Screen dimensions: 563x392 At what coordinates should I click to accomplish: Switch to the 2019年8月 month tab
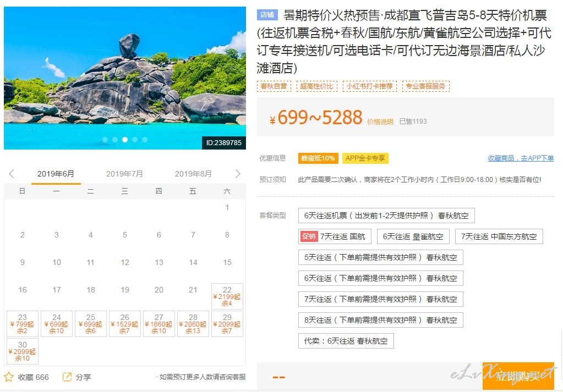[193, 174]
